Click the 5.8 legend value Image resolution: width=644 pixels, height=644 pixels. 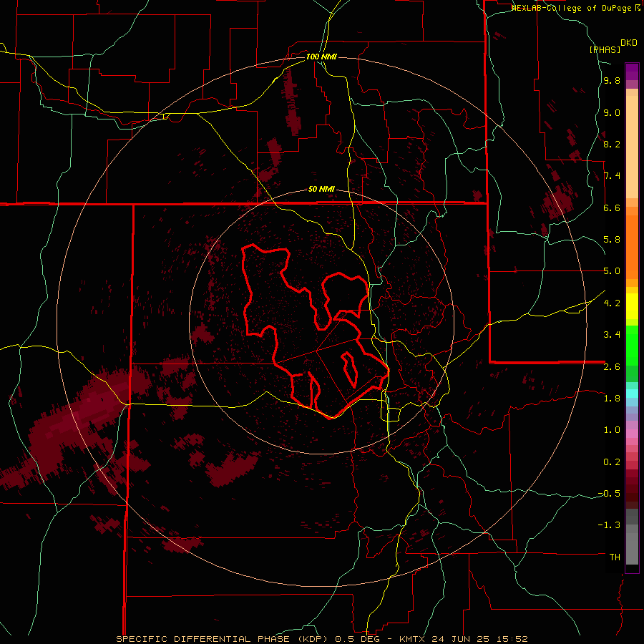point(612,240)
